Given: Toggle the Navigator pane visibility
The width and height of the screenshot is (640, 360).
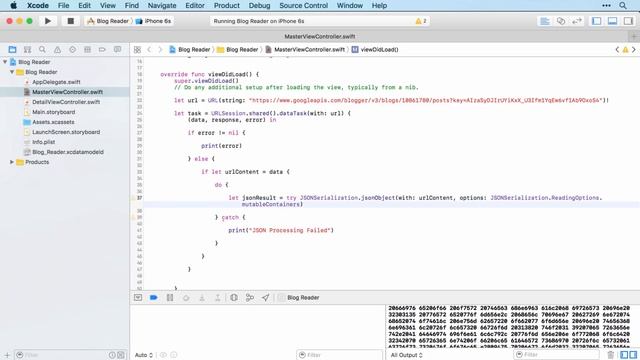Looking at the screenshot, I should point(596,21).
